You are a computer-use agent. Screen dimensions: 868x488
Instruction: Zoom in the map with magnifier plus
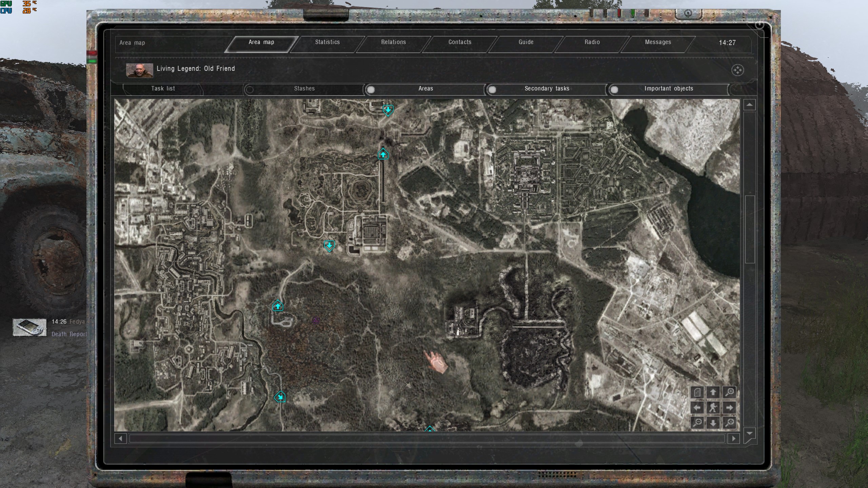[x=729, y=392]
